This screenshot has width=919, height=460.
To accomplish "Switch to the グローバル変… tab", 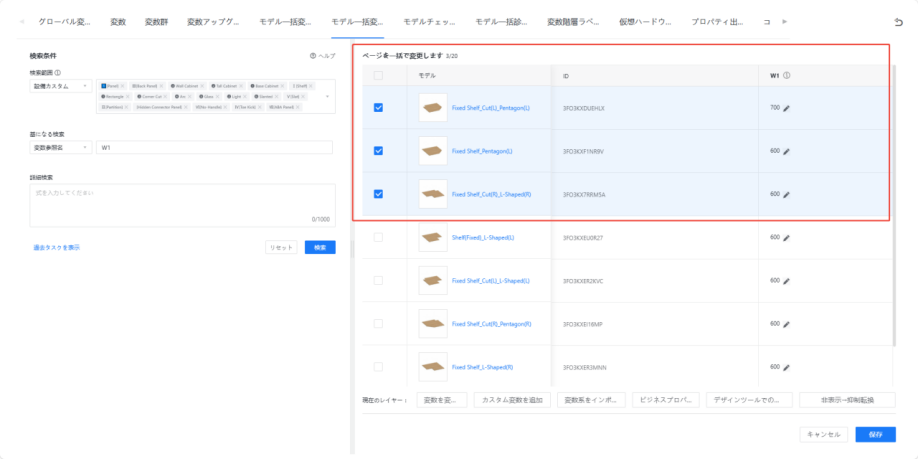I will (x=64, y=22).
